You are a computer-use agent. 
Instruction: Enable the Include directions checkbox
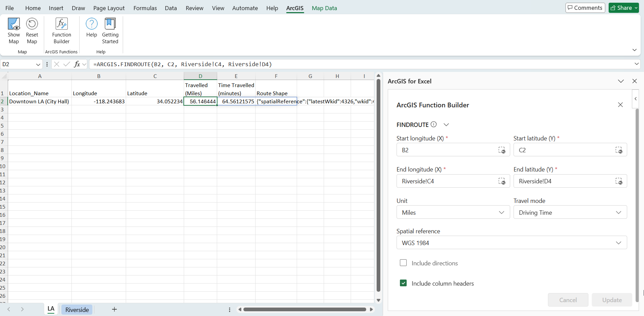pyautogui.click(x=403, y=263)
